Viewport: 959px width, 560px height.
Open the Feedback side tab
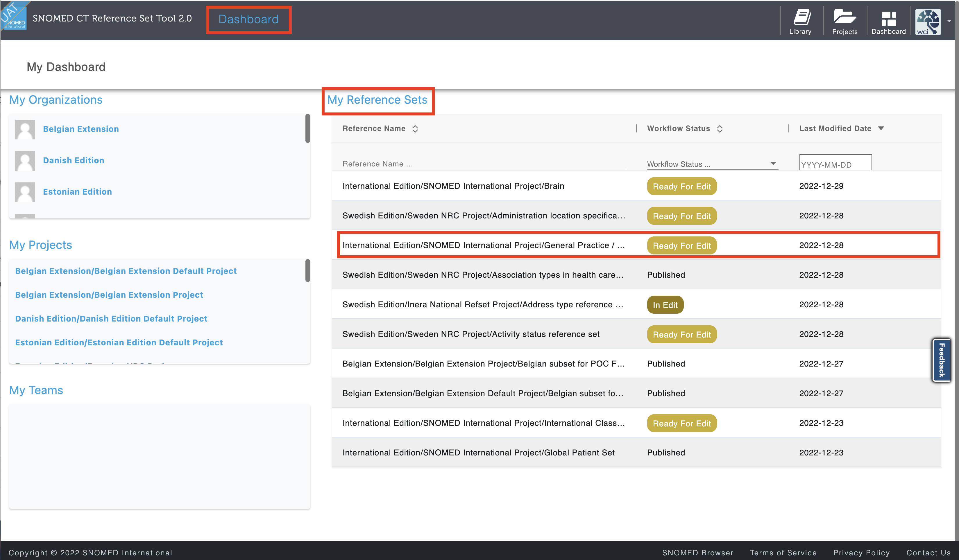942,360
